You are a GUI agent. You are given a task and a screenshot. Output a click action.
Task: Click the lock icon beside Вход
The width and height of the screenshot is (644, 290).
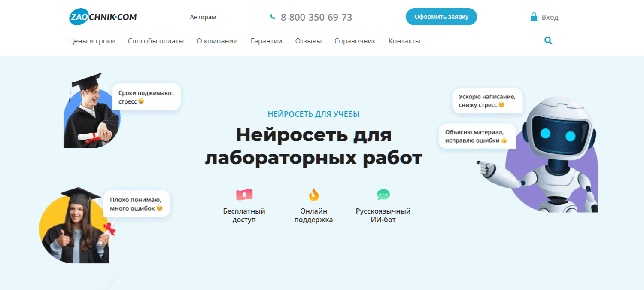[534, 17]
